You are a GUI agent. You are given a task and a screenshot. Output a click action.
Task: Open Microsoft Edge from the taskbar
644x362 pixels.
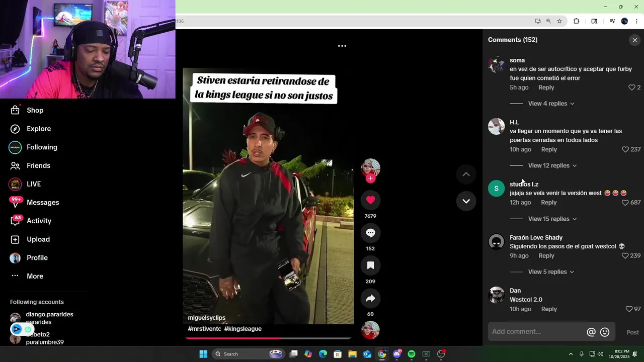[323, 354]
